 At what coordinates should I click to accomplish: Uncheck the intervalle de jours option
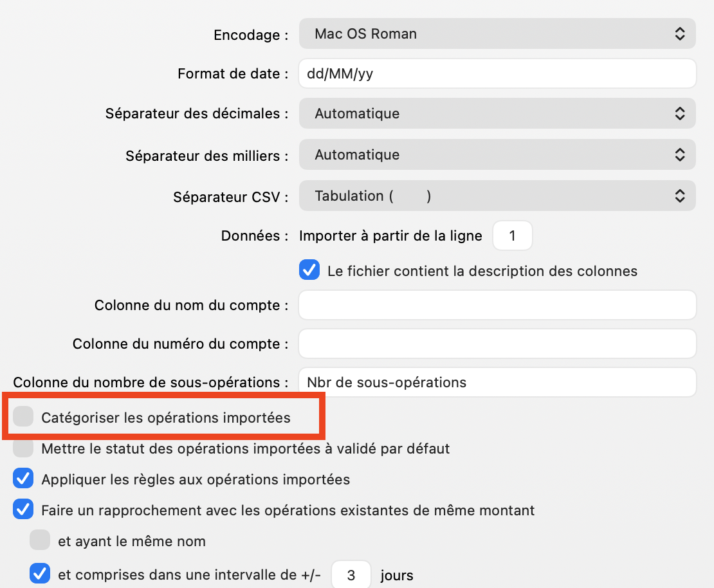(x=40, y=574)
